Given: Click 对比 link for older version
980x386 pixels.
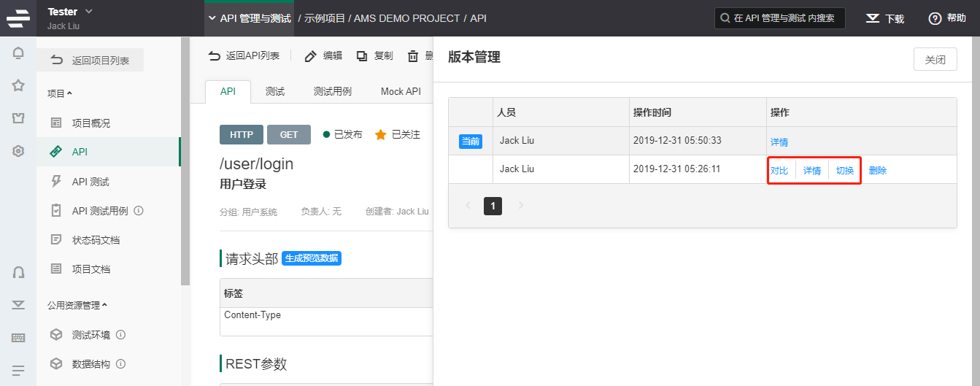Looking at the screenshot, I should (x=779, y=171).
